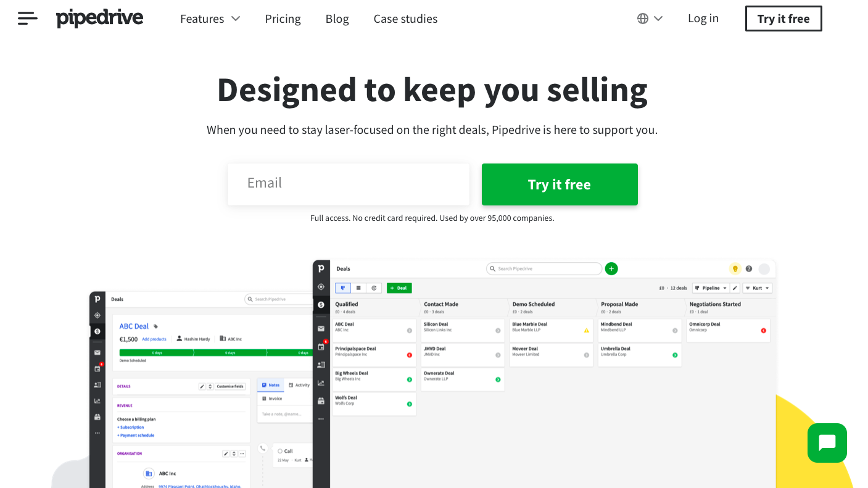This screenshot has height=488, width=868.
Task: Open Mail envelope icon in Deals board sidebar
Action: tap(321, 329)
